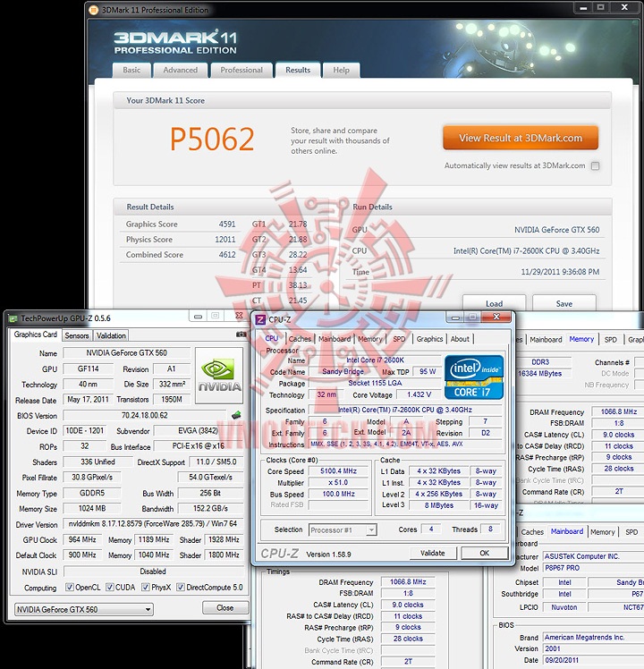Open the Caches tab in front CPU-Z

pos(300,339)
